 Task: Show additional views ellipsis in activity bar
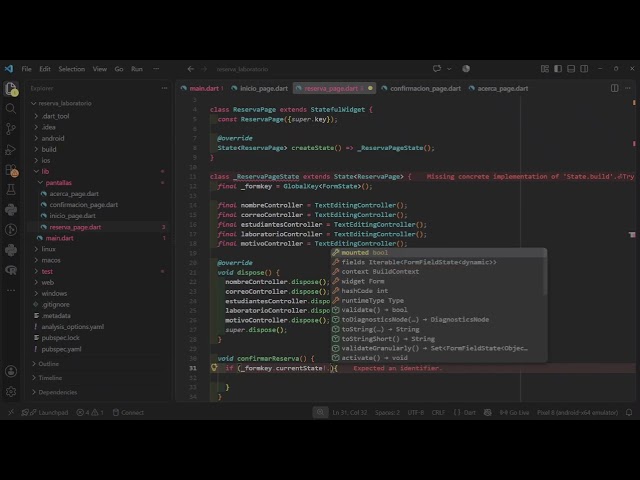pyautogui.click(x=11, y=290)
